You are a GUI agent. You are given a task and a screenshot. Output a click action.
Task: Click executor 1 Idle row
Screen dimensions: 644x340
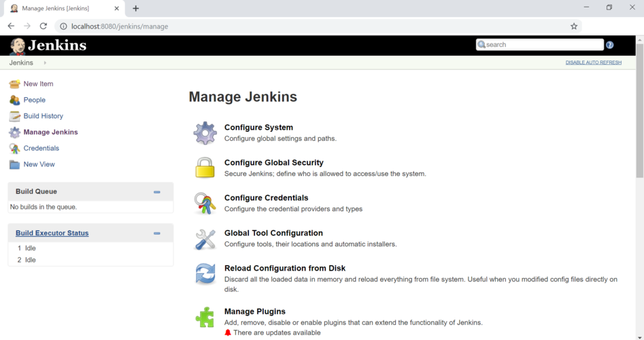[90, 248]
